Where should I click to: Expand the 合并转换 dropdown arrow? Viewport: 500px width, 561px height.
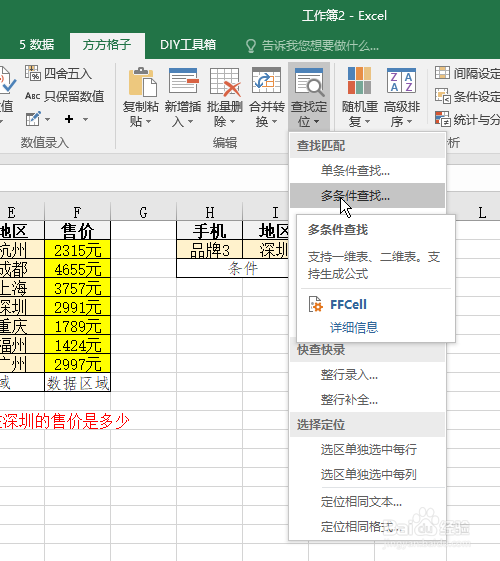click(x=274, y=122)
